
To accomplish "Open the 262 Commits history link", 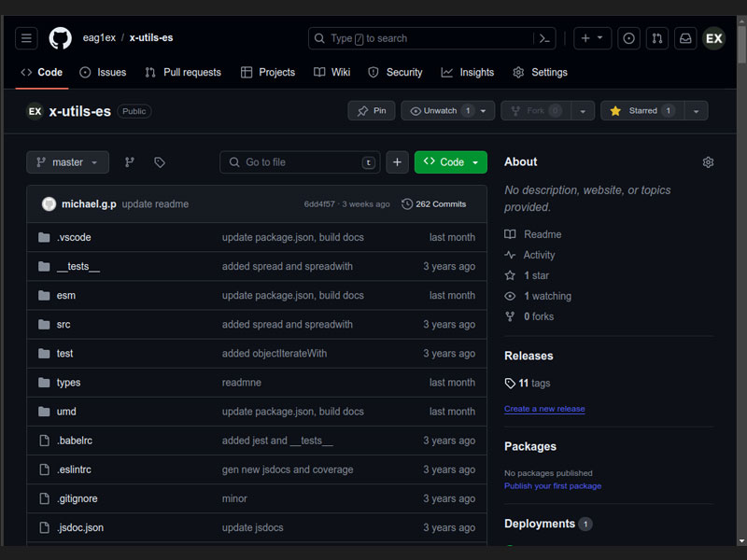I will pyautogui.click(x=434, y=204).
